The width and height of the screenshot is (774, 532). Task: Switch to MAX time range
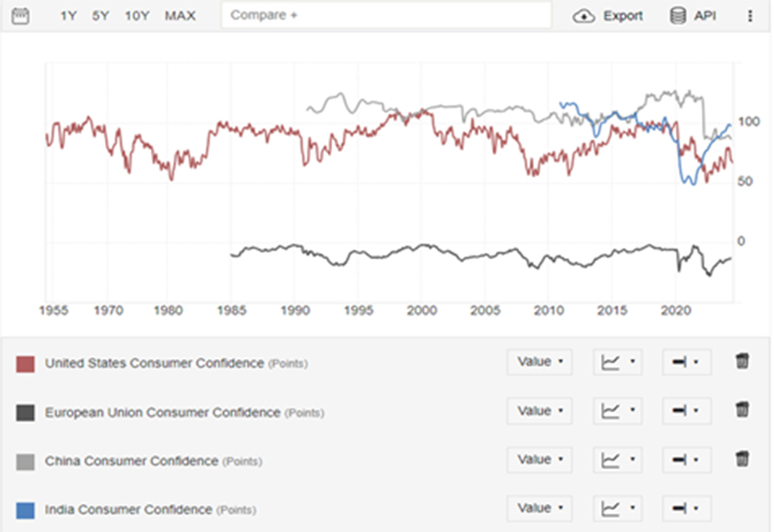180,15
